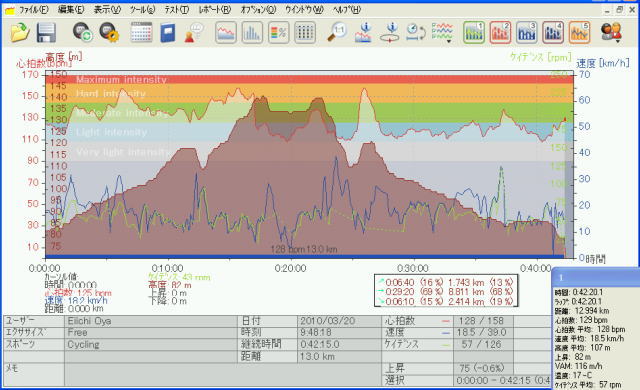Screen dimensions: 640x390
Task: Expand the curve selection wavy lines dropdown
Action: [x=442, y=33]
